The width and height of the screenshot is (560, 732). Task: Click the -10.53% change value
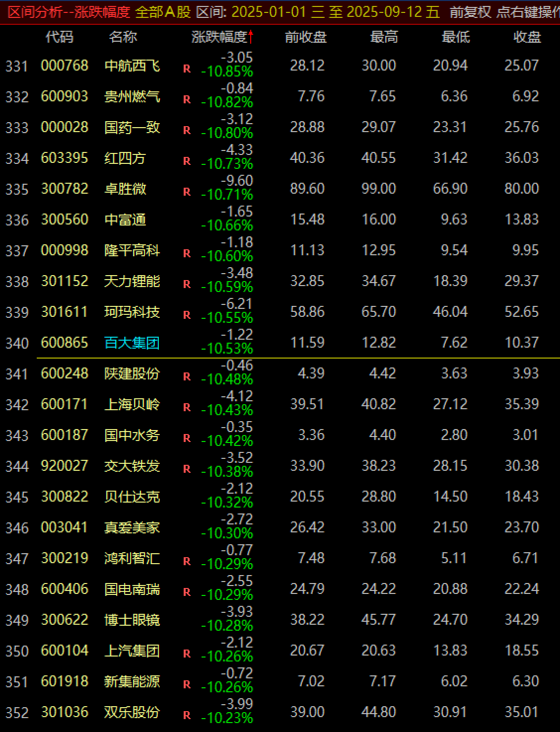click(x=227, y=349)
